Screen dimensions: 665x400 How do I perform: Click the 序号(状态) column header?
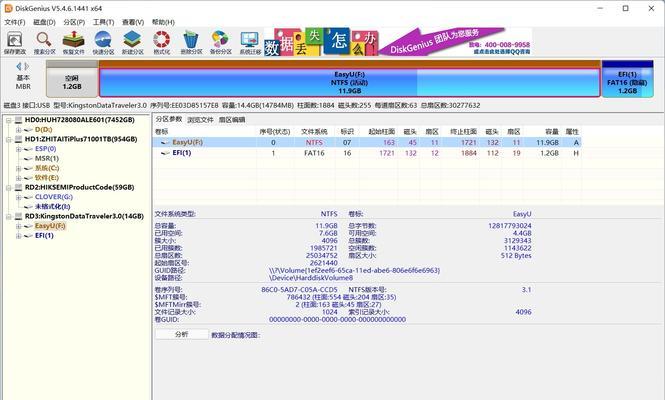275,132
